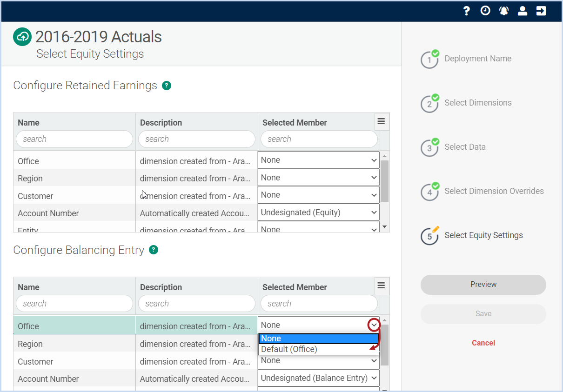Open Retained Earnings Office member dropdown
563x392 pixels.
(x=319, y=160)
